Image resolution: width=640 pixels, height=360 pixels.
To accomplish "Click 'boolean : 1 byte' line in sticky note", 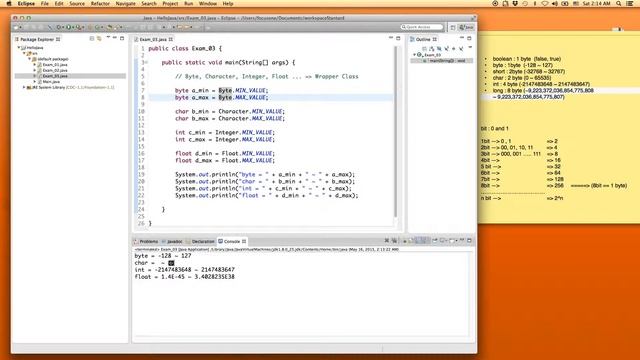I will [x=527, y=59].
